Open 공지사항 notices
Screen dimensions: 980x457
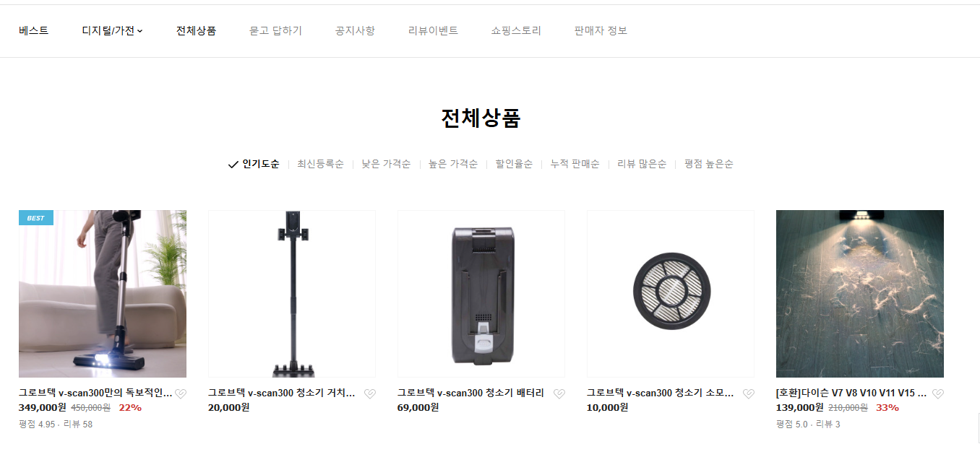[355, 31]
